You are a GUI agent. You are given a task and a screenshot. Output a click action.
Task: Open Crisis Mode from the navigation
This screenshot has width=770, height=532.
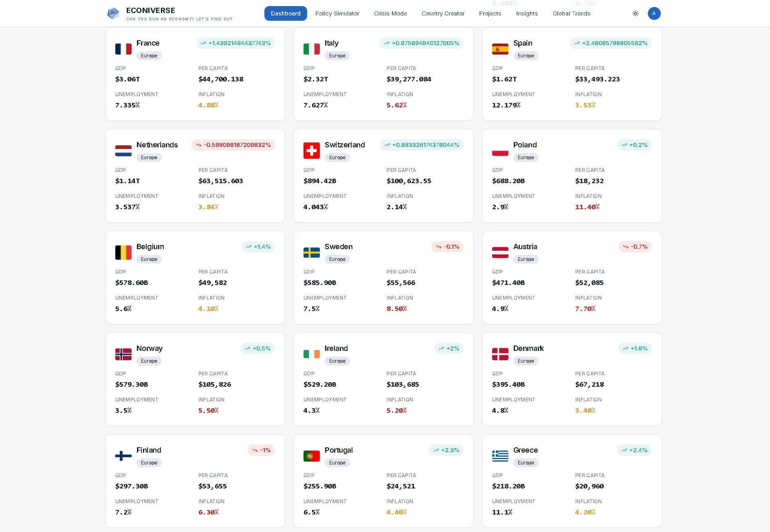390,13
